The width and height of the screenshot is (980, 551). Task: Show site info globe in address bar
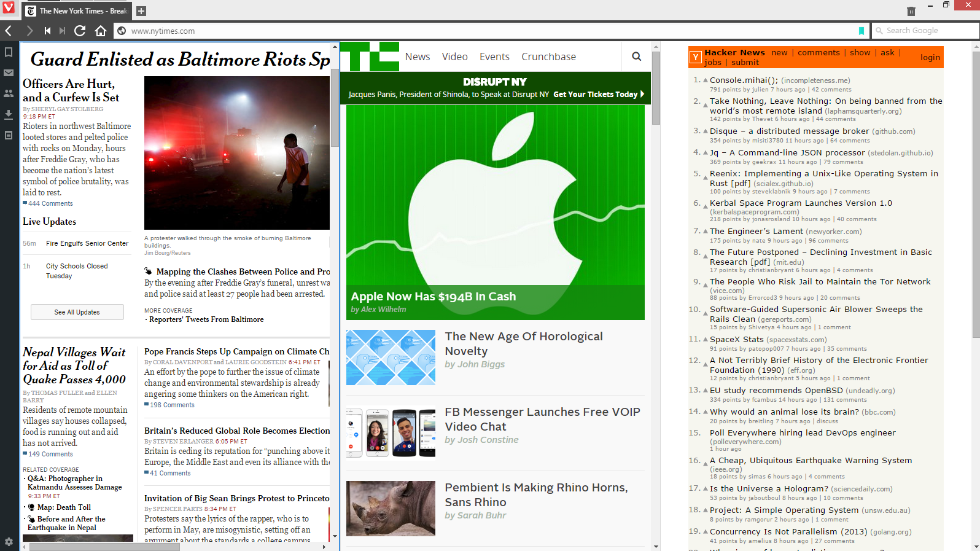pyautogui.click(x=122, y=31)
